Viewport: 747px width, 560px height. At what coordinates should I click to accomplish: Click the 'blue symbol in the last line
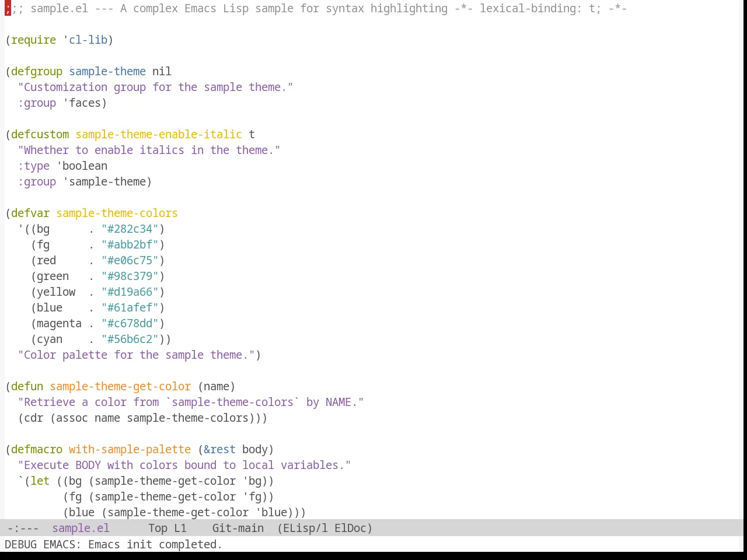pyautogui.click(x=271, y=512)
